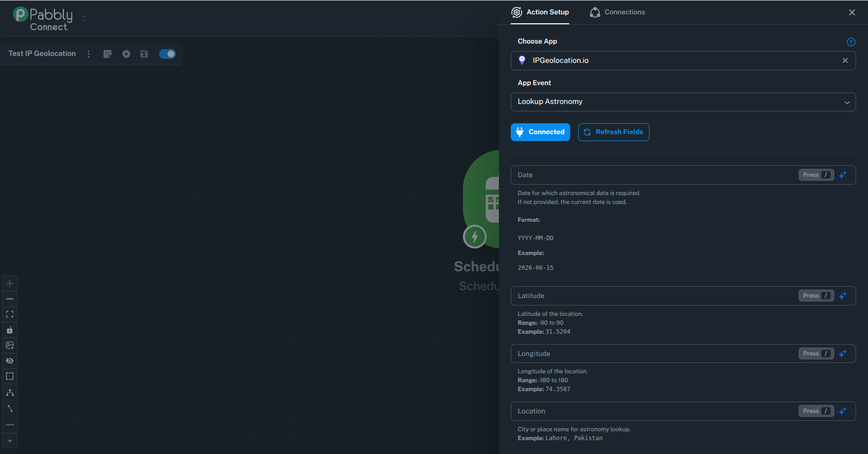Click the horizontal line icon in canvas toolbar

(9, 425)
